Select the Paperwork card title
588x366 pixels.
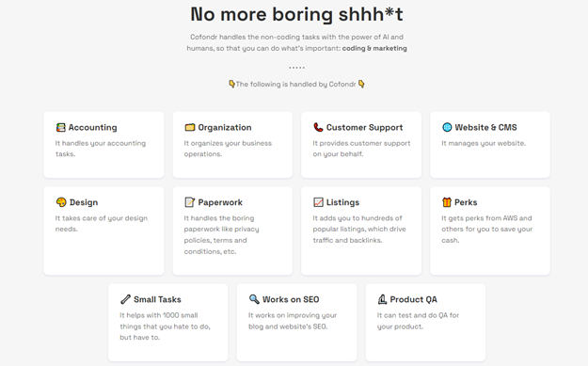[220, 202]
